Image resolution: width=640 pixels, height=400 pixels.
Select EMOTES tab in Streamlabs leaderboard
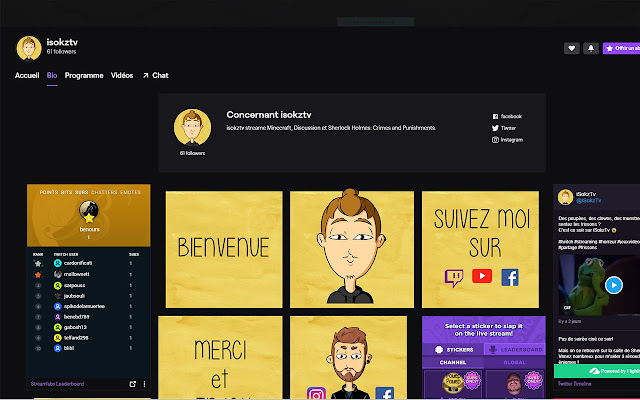pyautogui.click(x=131, y=192)
